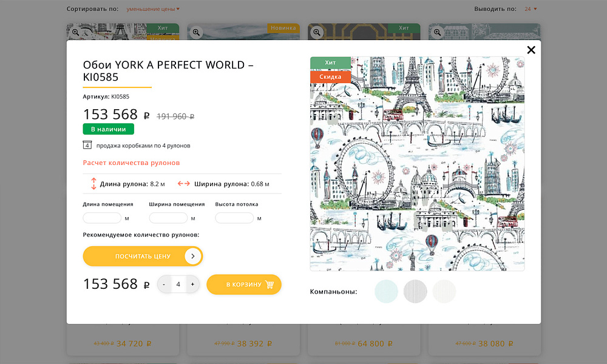Click the Хит badge on product image
Viewport: 607px width, 364px height.
tap(330, 62)
